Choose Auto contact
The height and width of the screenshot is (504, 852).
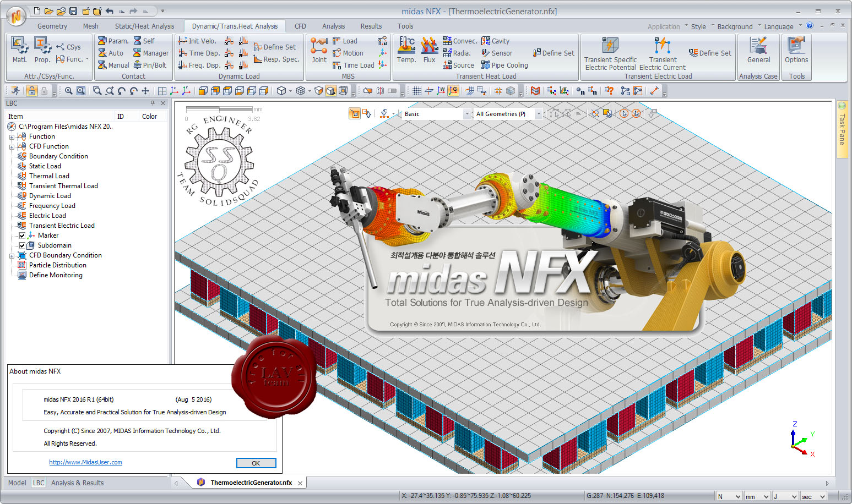coord(111,53)
